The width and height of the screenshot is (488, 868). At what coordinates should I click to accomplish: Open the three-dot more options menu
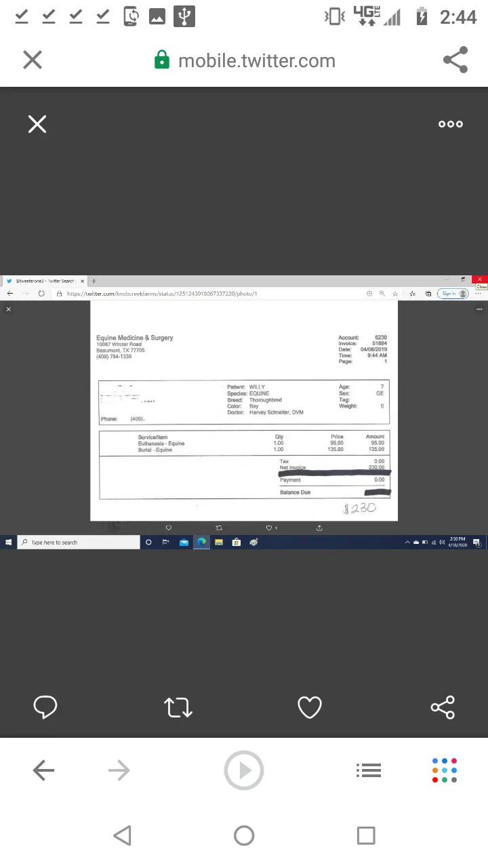point(451,124)
